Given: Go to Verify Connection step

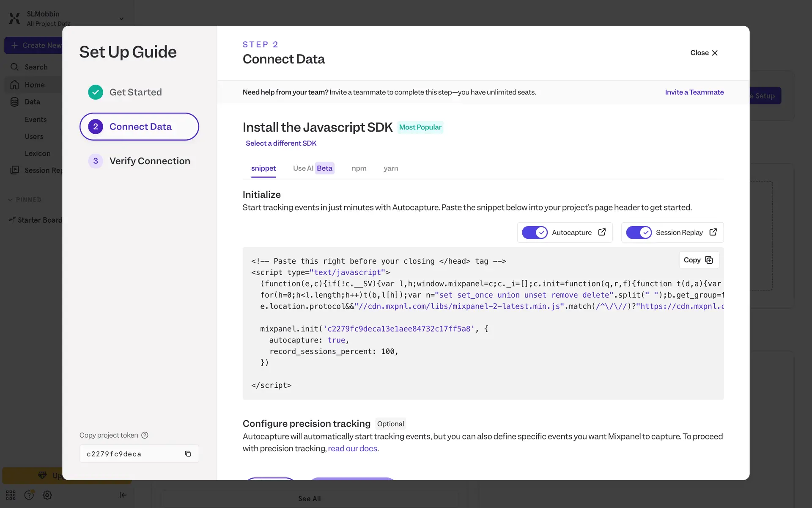Looking at the screenshot, I should tap(149, 161).
